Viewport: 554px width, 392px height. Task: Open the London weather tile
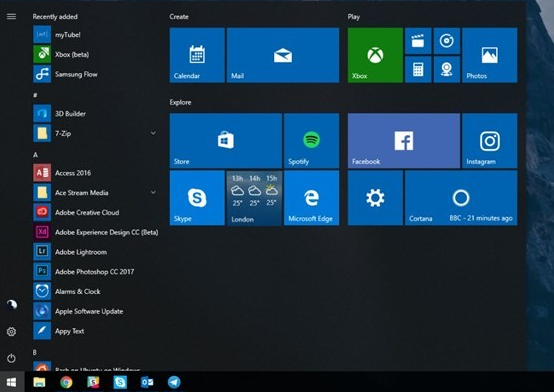pyautogui.click(x=254, y=198)
